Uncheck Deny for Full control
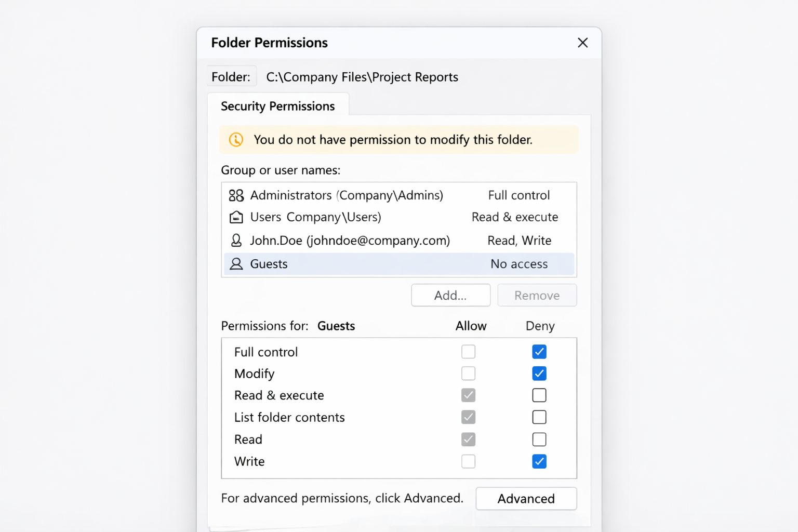Image resolution: width=798 pixels, height=532 pixels. [539, 352]
